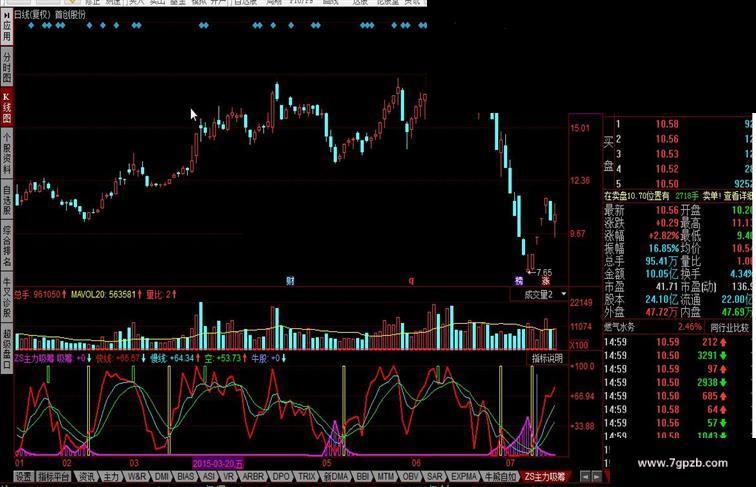Open the 应用 sidebar tab
This screenshot has width=756, height=487.
pos(6,28)
